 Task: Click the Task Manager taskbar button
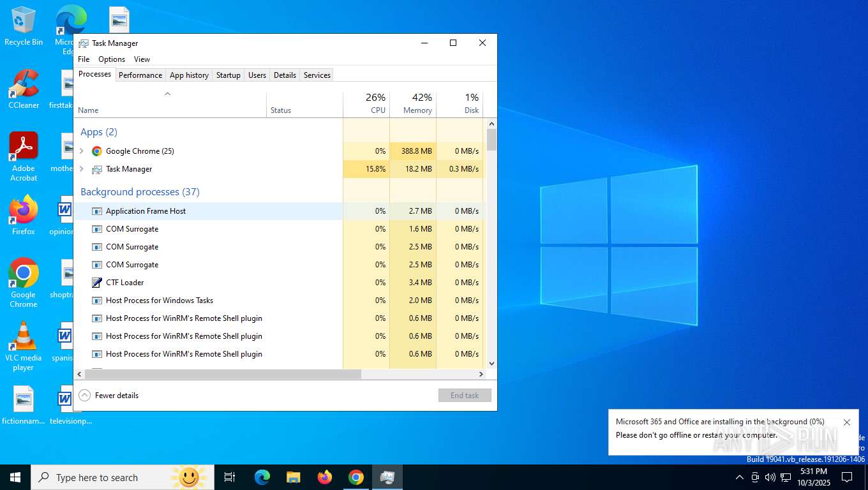click(x=387, y=477)
